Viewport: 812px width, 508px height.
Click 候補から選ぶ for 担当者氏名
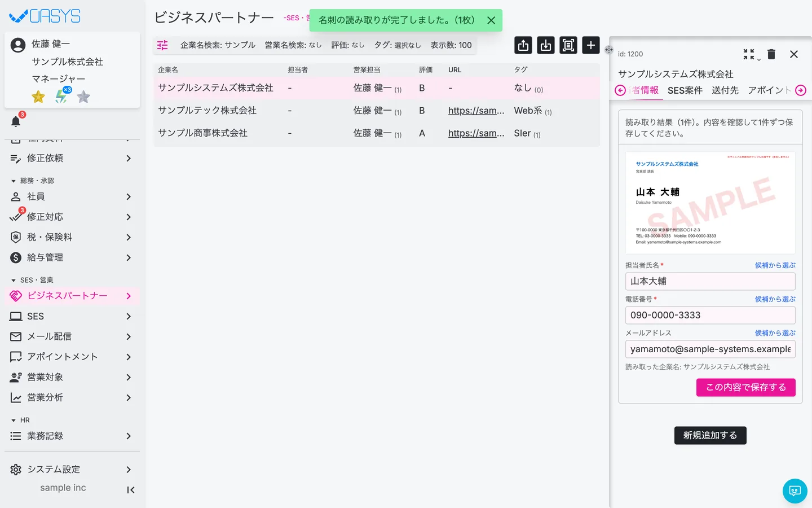pos(775,265)
